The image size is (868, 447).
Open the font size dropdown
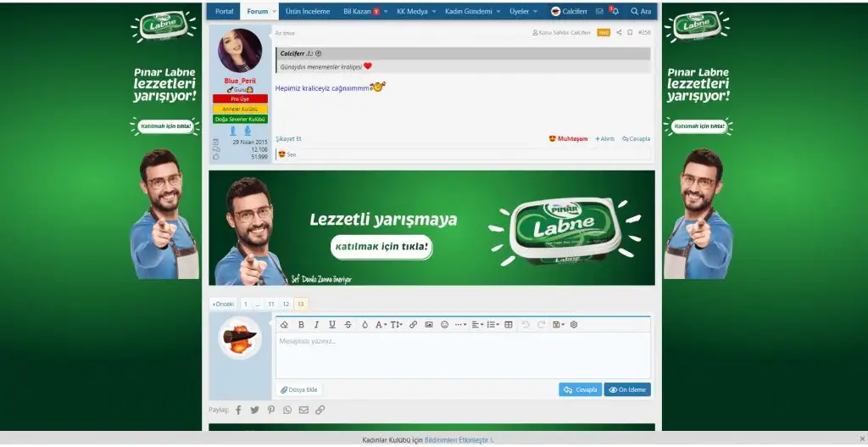[x=396, y=325]
